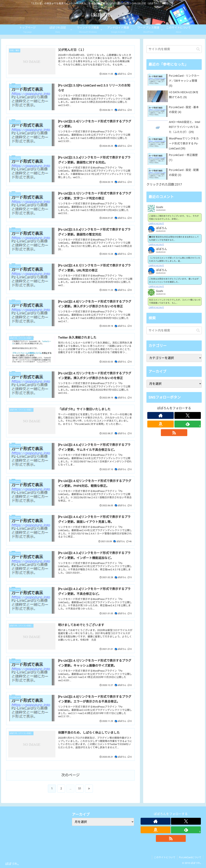
Task: Open the アンドロイド関連 navigation menu item
Action: coord(118,29)
